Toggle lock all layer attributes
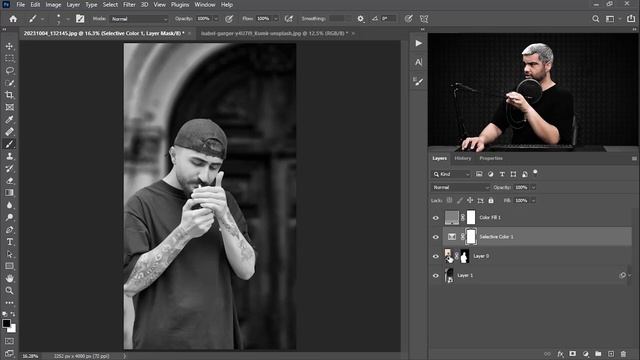 [x=491, y=200]
